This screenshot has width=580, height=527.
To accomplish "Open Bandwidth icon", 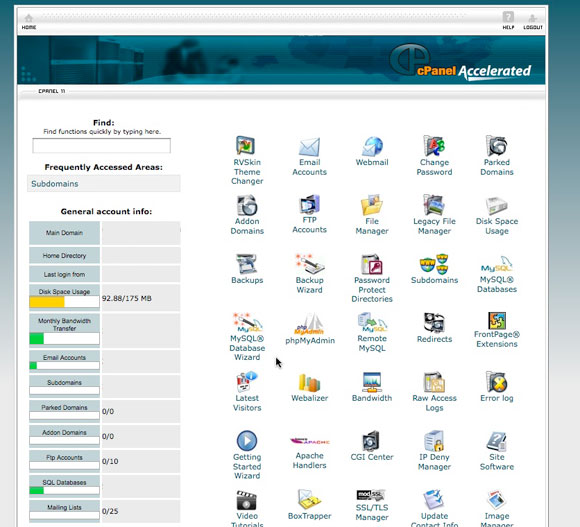I will click(x=372, y=382).
